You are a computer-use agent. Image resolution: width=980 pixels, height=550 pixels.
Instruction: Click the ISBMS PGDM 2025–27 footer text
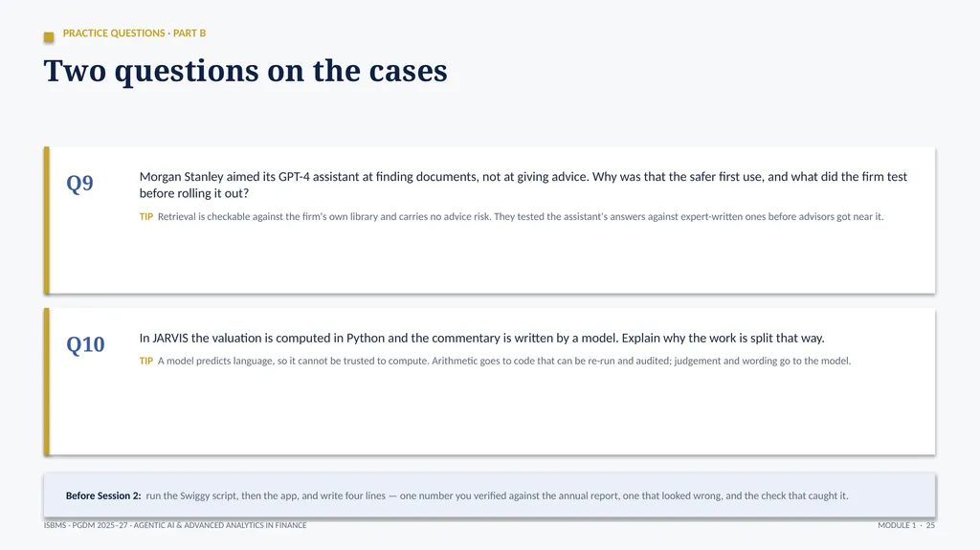click(x=175, y=526)
